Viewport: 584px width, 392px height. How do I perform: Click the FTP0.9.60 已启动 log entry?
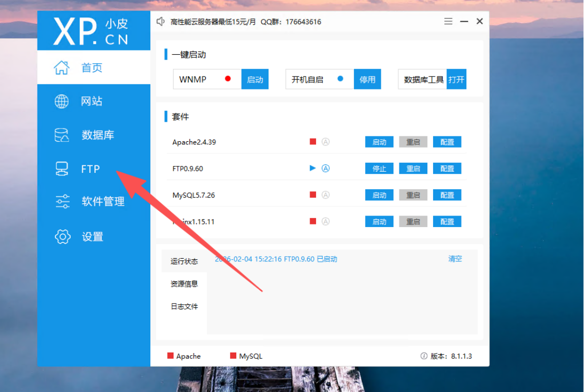coord(276,259)
